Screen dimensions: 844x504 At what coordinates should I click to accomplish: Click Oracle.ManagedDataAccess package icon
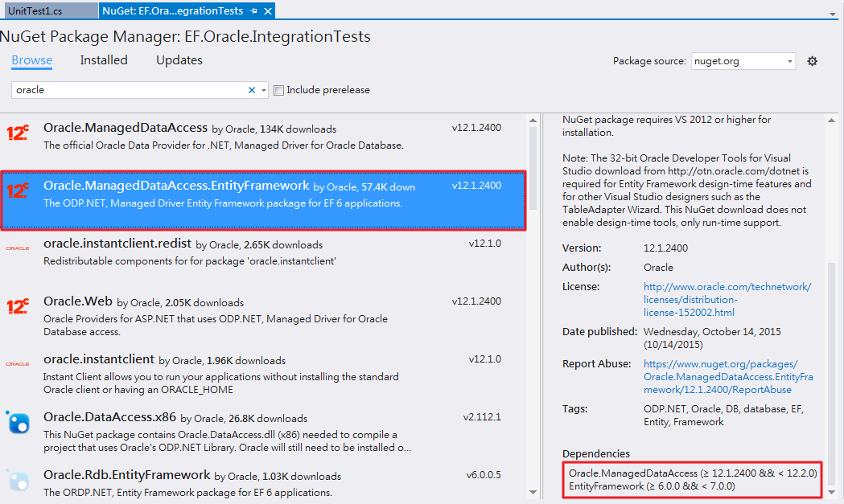click(18, 132)
